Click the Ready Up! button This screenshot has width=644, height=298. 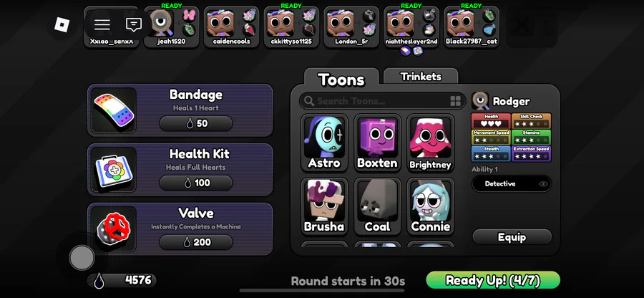tap(493, 280)
